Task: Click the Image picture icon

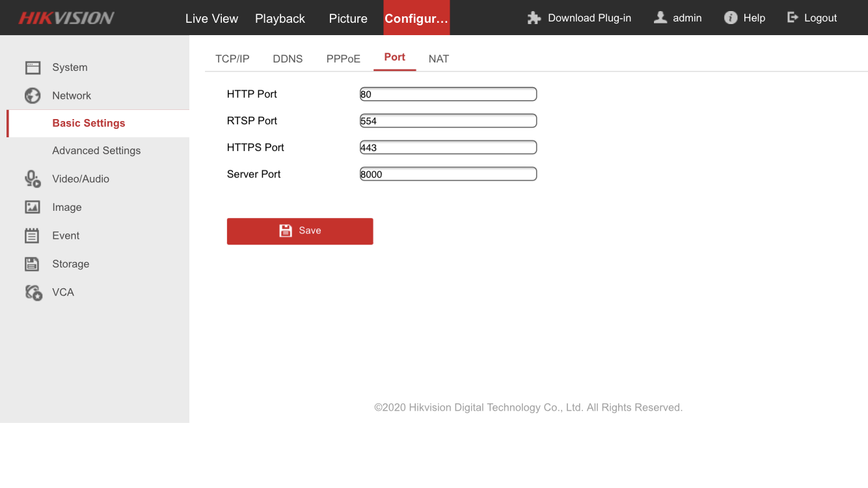Action: [x=33, y=208]
